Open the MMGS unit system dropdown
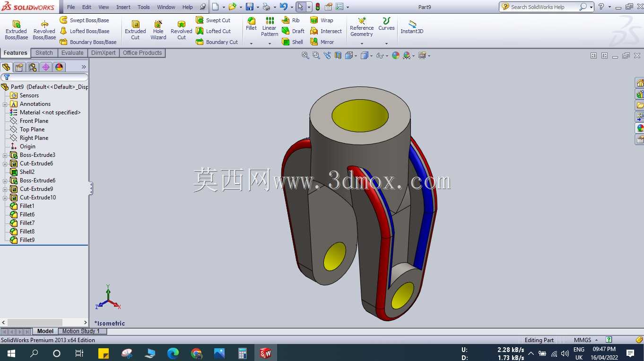Screen dimensions: 644x361 click(586, 340)
